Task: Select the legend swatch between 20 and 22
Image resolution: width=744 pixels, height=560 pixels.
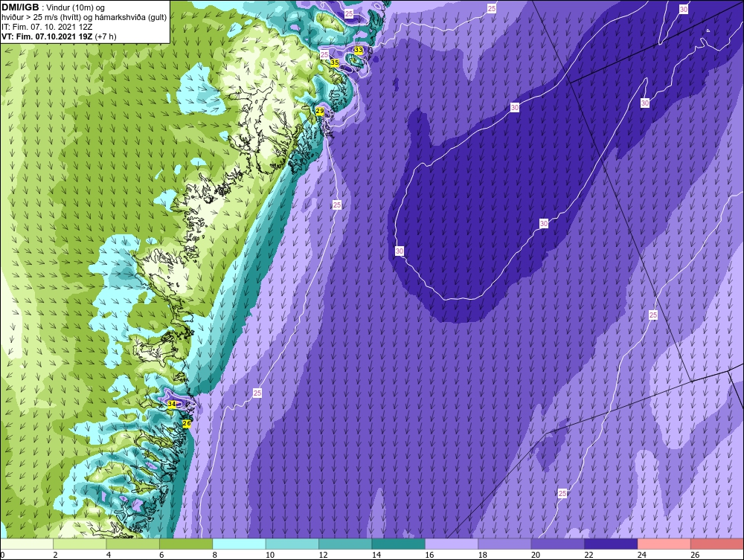Action: coord(558,544)
